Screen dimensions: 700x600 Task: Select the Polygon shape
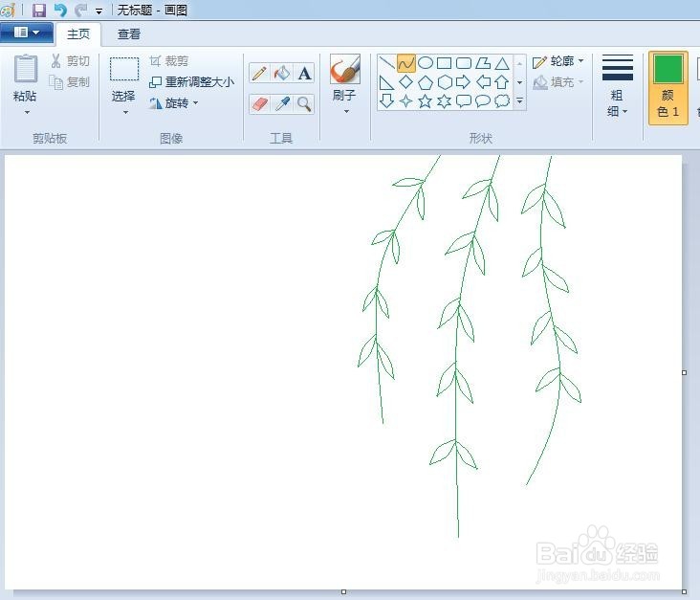pyautogui.click(x=483, y=63)
